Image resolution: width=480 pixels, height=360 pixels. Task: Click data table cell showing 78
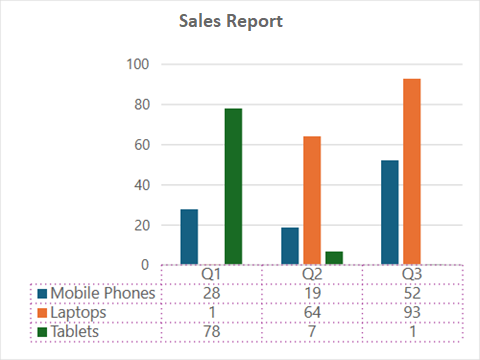pyautogui.click(x=211, y=332)
